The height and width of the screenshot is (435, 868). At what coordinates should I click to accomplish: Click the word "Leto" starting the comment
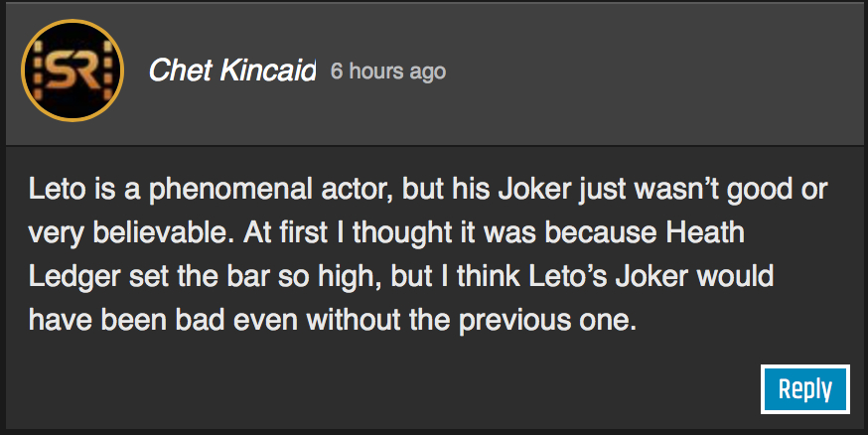click(52, 188)
